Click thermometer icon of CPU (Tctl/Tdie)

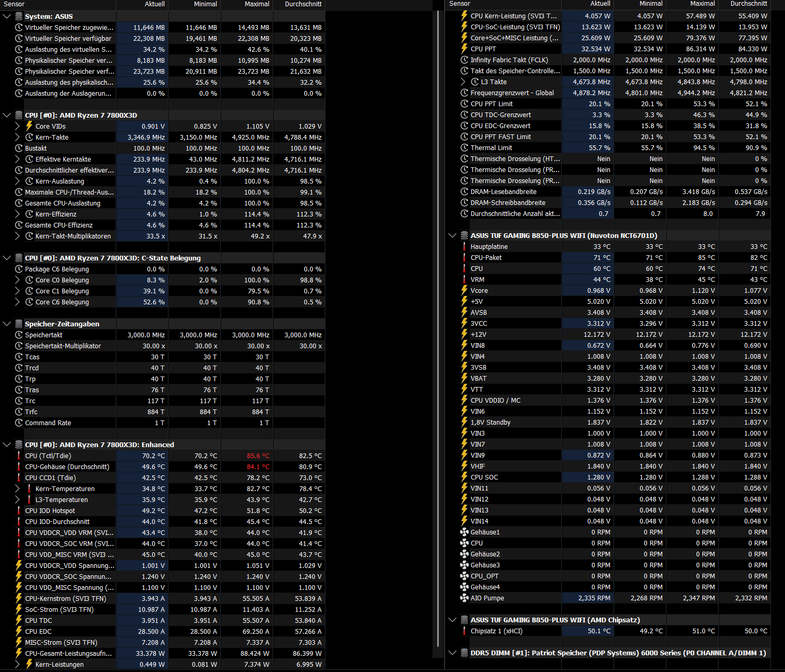19,455
